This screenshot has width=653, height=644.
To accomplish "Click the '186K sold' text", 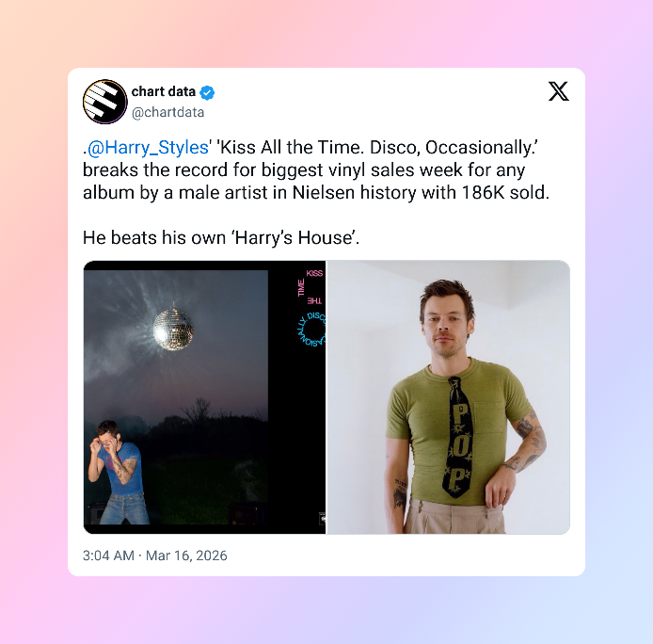I will [505, 193].
